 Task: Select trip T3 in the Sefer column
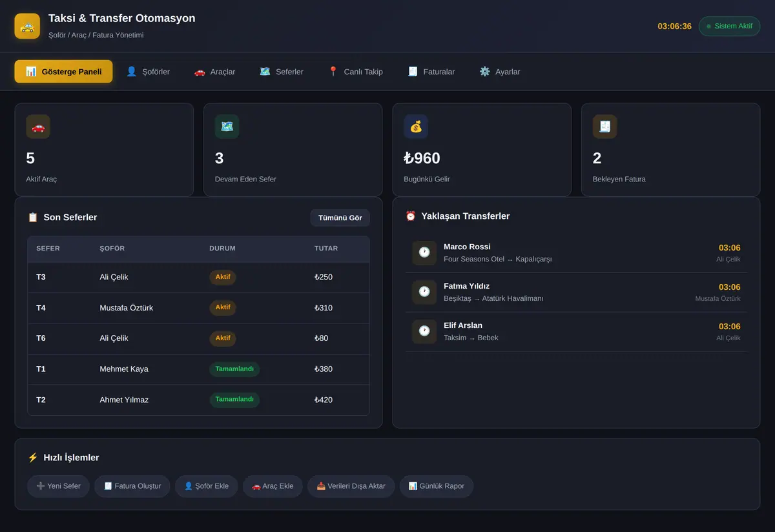pyautogui.click(x=41, y=277)
